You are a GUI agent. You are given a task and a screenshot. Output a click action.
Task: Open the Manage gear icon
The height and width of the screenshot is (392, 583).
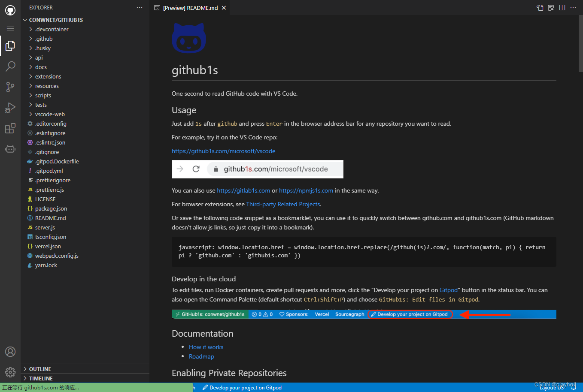tap(10, 372)
